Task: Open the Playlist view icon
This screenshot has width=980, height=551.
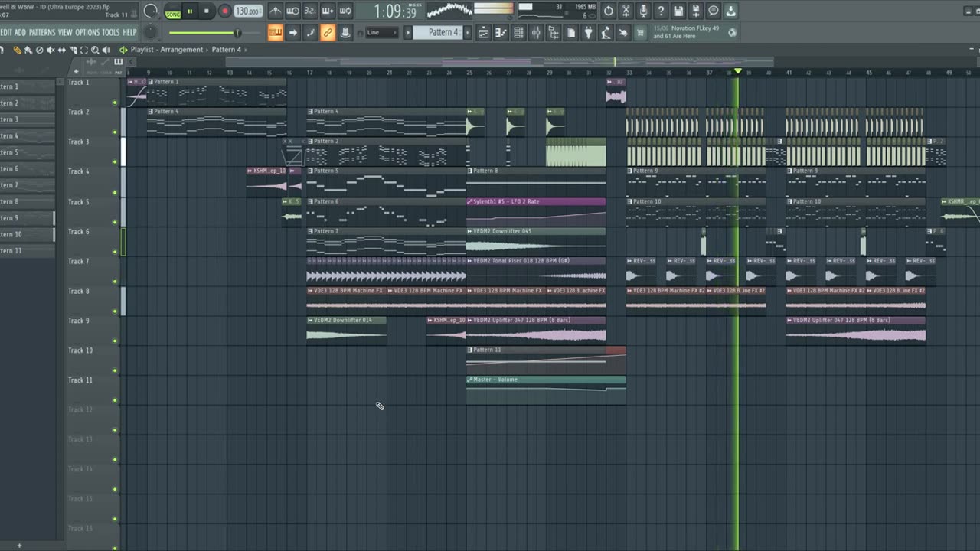Action: point(484,32)
